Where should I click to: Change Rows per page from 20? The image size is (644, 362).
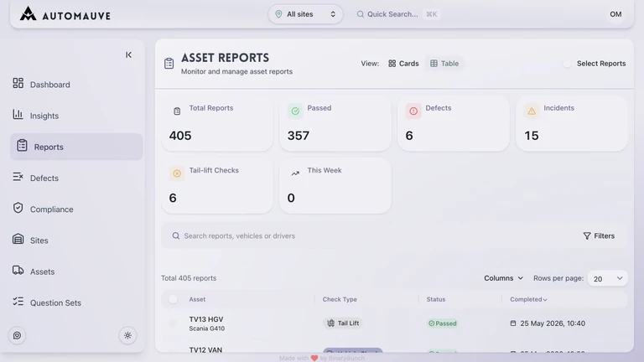tap(607, 278)
